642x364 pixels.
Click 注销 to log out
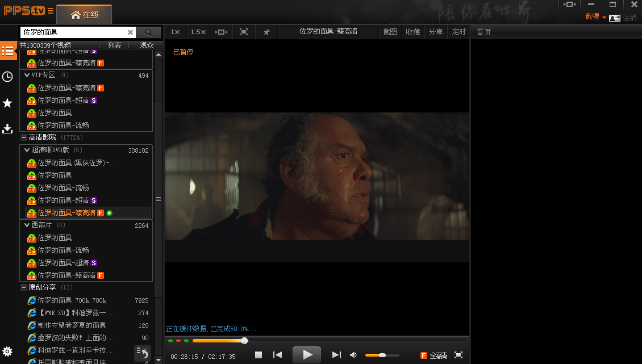(x=630, y=18)
